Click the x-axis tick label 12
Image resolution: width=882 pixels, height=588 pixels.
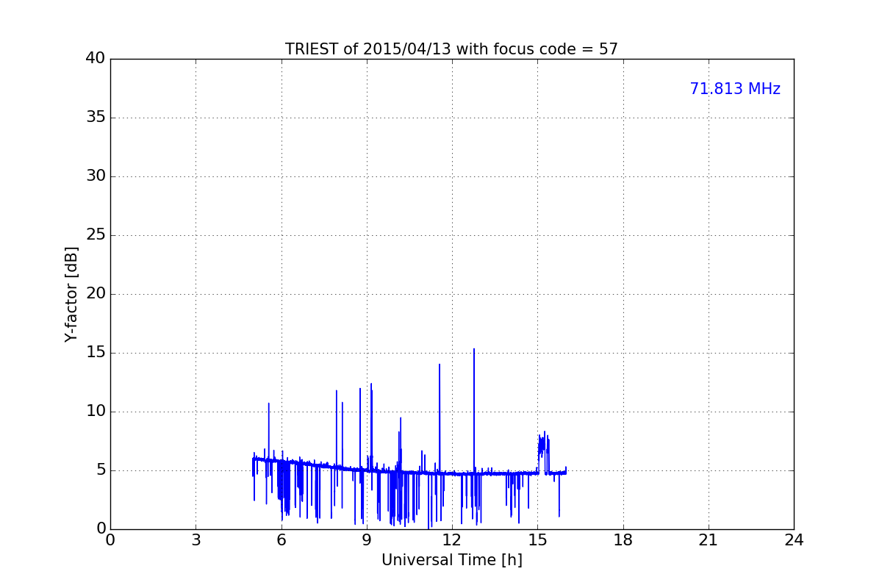coord(452,540)
